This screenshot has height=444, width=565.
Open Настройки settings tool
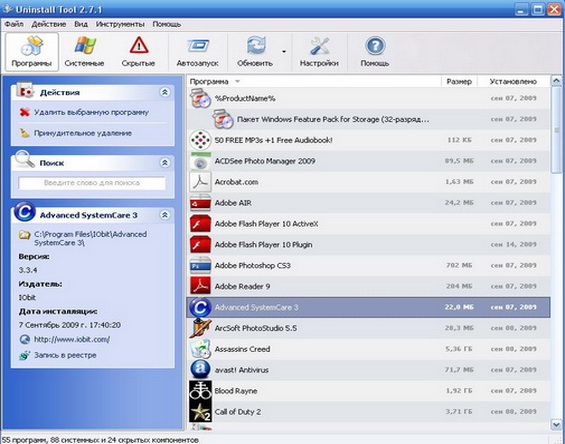tap(319, 52)
